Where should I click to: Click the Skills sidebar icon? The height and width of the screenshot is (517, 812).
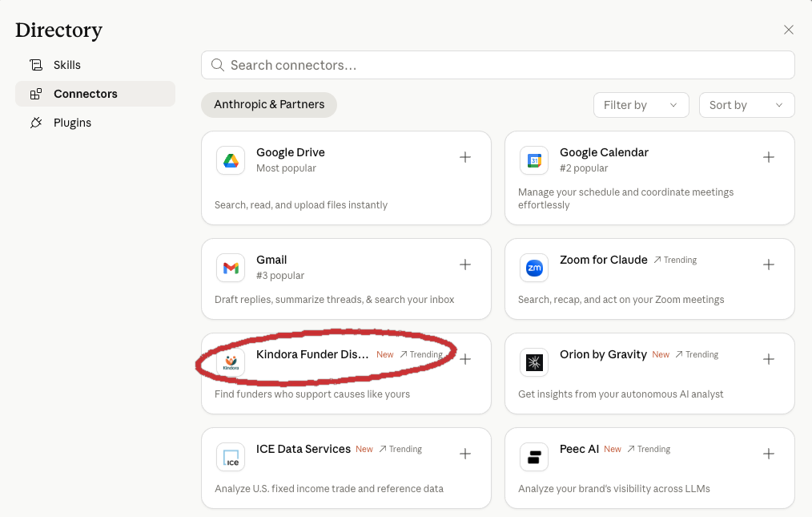click(x=36, y=65)
